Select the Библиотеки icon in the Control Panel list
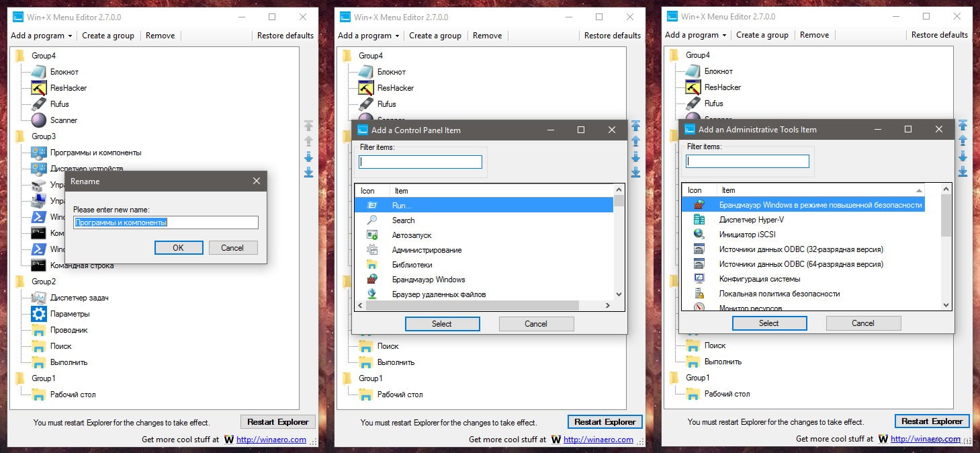980x453 pixels. [372, 265]
